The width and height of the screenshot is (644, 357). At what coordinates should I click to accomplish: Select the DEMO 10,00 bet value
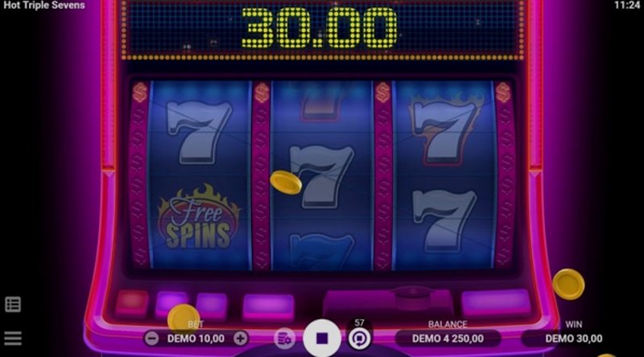tap(196, 339)
